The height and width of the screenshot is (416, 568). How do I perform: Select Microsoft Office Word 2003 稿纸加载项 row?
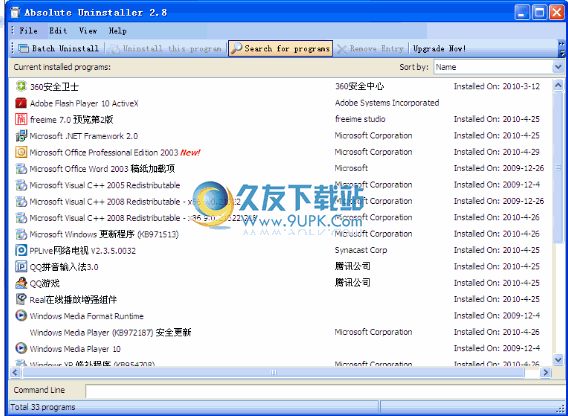coord(281,169)
